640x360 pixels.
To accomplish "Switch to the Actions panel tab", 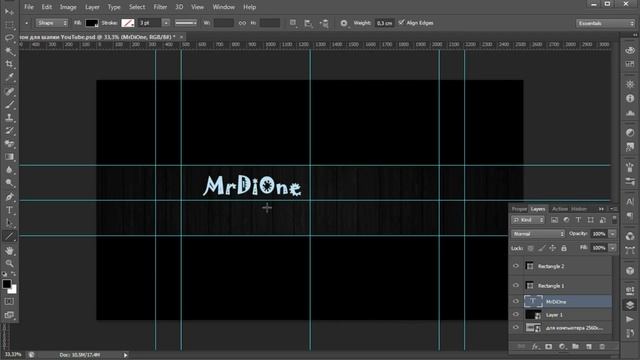I will tap(560, 209).
